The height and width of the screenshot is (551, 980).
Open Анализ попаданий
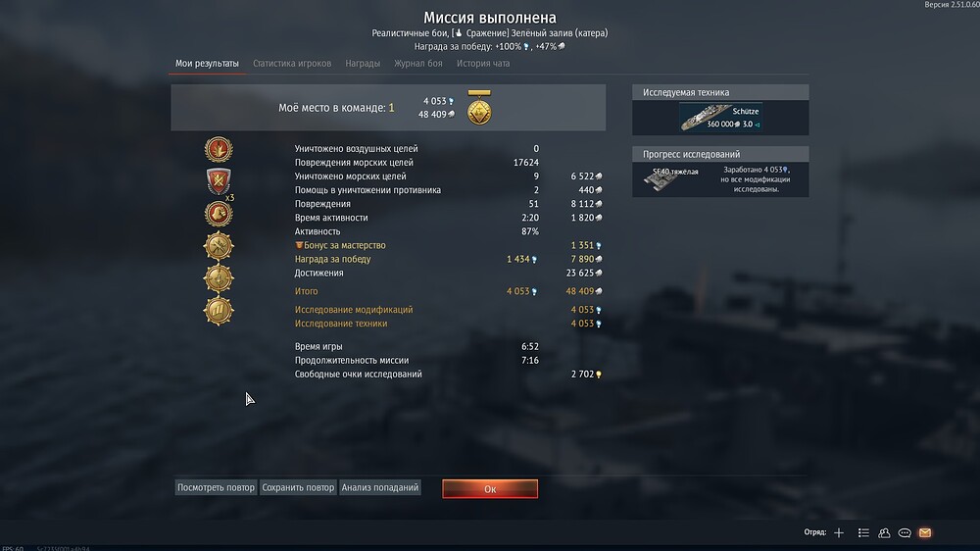pyautogui.click(x=380, y=488)
